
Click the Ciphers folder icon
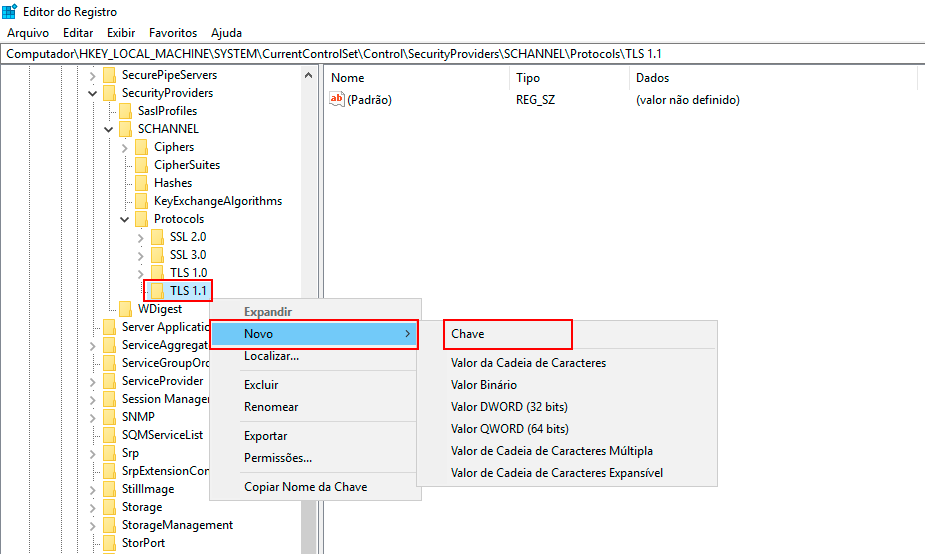141,147
